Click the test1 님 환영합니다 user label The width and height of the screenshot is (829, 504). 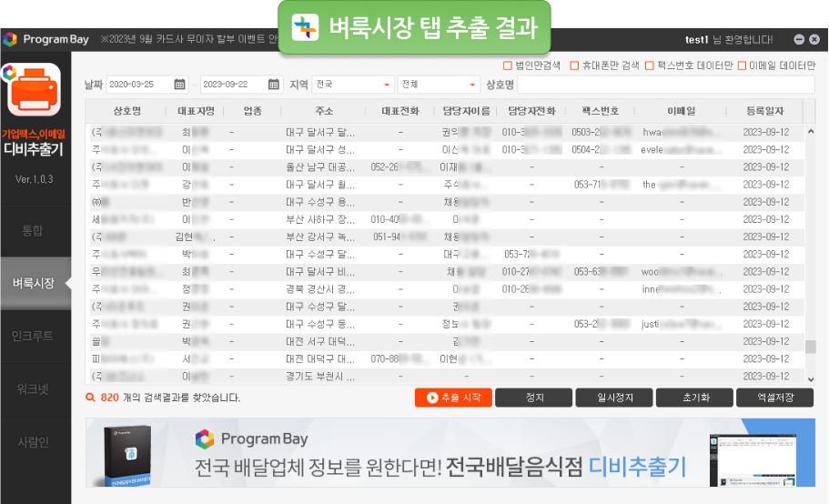729,40
